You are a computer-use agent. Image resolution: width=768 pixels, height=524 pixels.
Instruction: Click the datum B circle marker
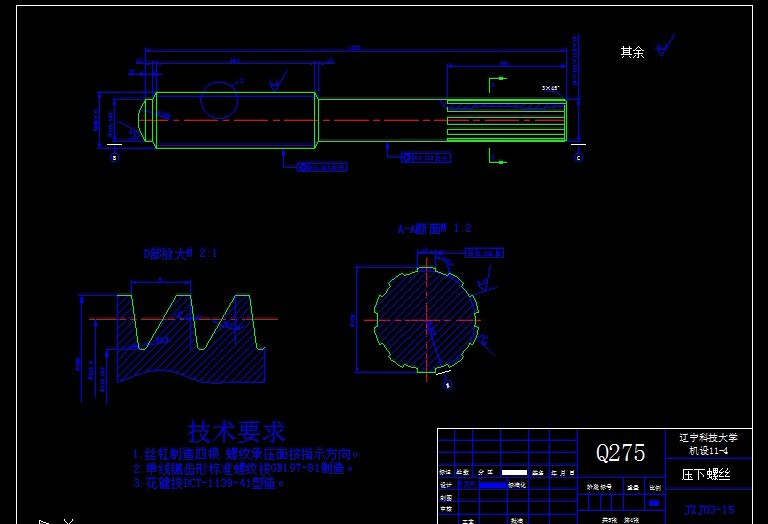tap(115, 158)
